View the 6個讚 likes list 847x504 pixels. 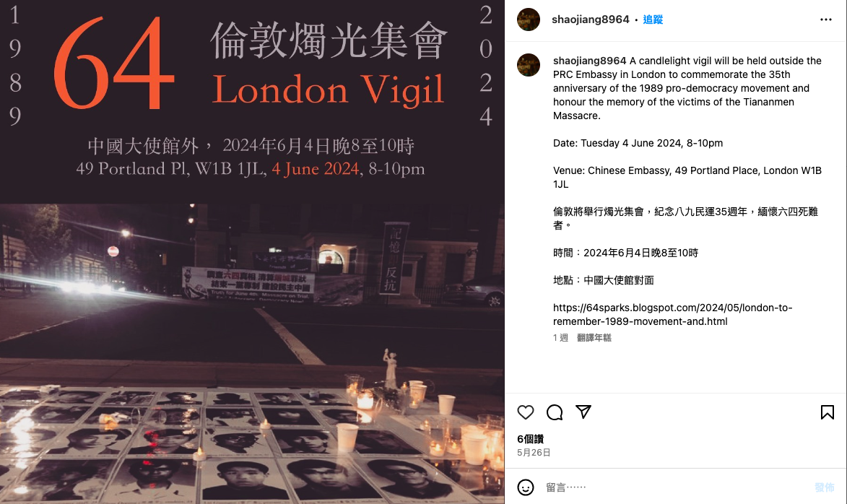pyautogui.click(x=530, y=438)
